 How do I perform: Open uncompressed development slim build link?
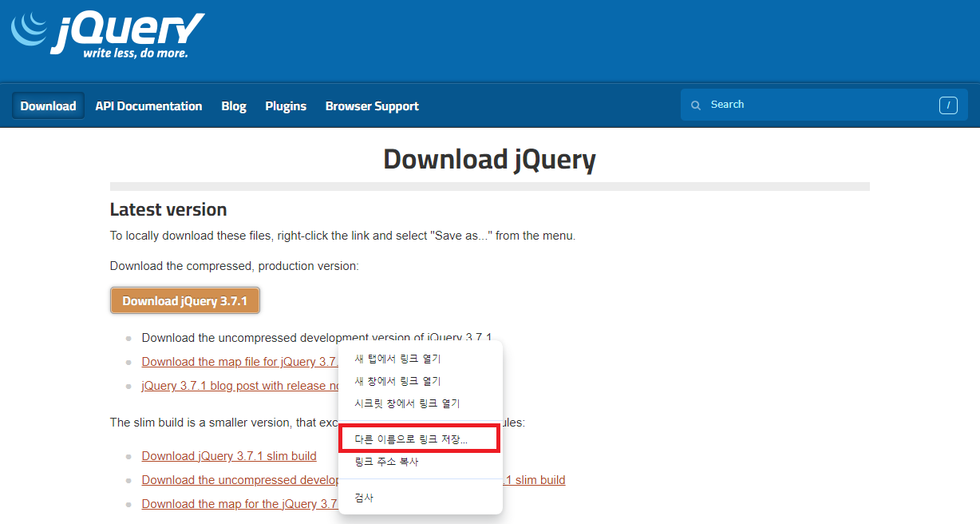tap(354, 480)
